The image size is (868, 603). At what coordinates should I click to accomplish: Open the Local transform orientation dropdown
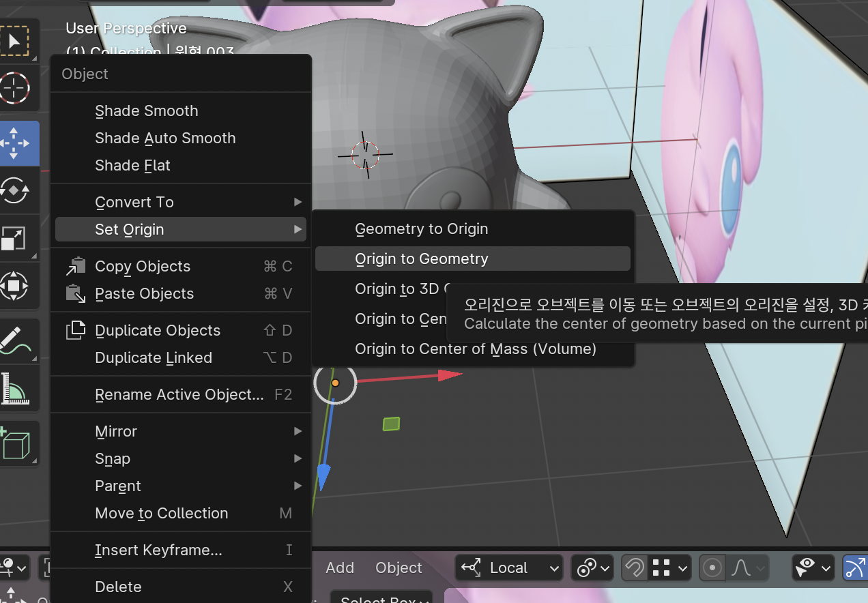[x=509, y=568]
